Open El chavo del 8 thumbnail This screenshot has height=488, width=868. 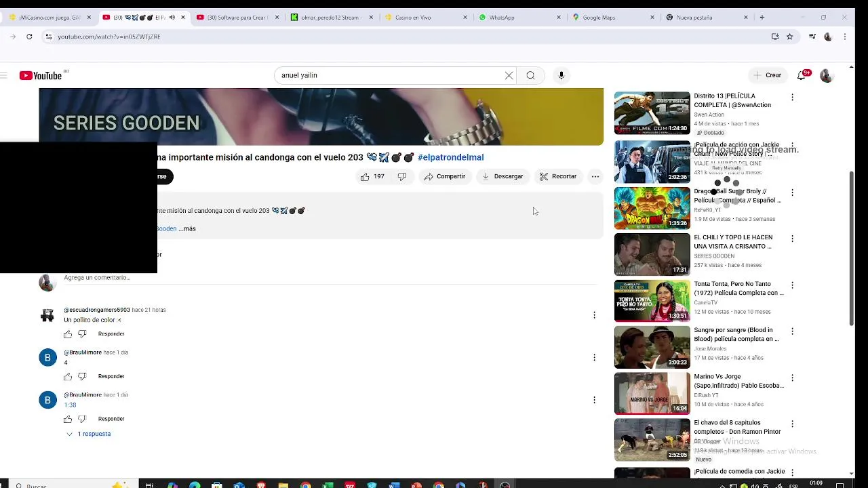tap(652, 440)
